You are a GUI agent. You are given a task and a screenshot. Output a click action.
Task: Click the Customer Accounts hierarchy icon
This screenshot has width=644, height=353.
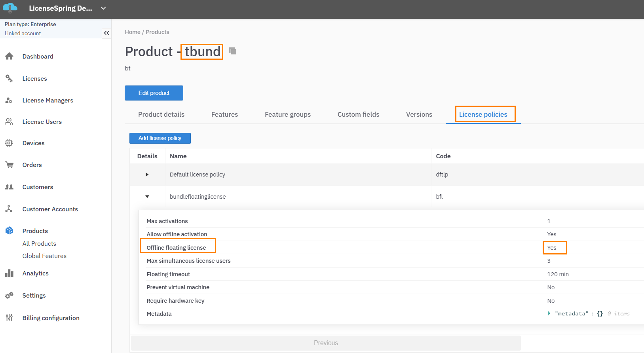pyautogui.click(x=9, y=209)
